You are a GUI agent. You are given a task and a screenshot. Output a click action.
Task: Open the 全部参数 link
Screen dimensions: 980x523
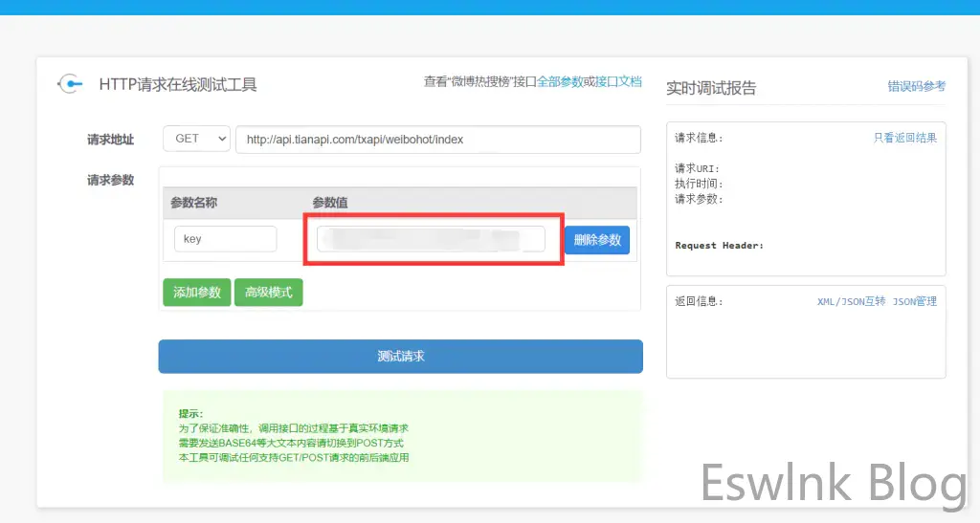[560, 82]
